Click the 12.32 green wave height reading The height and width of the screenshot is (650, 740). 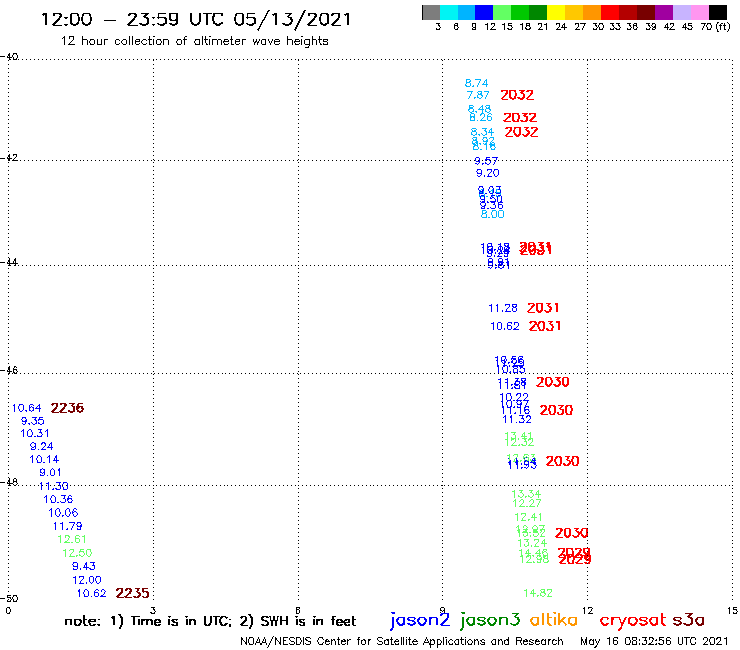coord(519,442)
